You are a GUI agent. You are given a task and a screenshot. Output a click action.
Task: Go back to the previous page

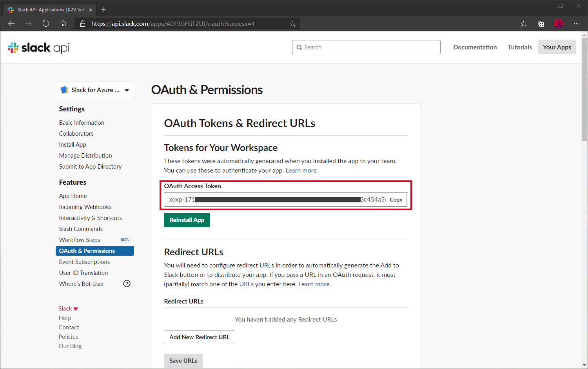pyautogui.click(x=11, y=24)
